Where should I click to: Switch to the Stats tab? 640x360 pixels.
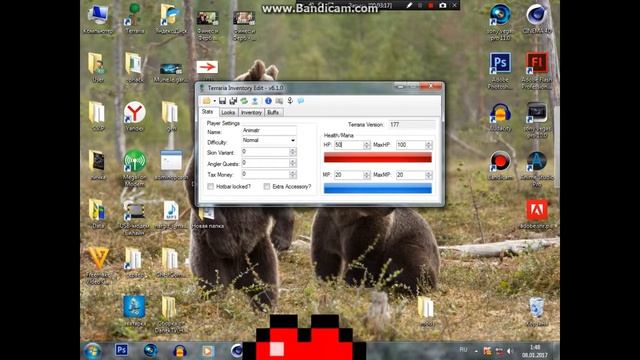click(208, 112)
